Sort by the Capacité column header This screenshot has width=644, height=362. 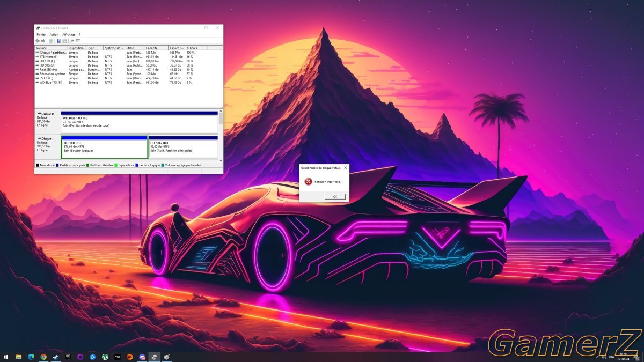[x=156, y=48]
